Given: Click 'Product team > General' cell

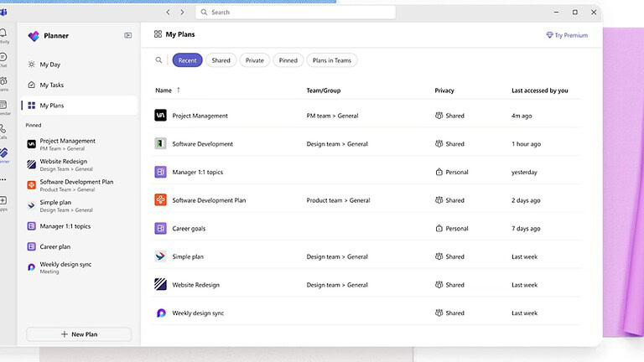Looking at the screenshot, I should (x=338, y=200).
